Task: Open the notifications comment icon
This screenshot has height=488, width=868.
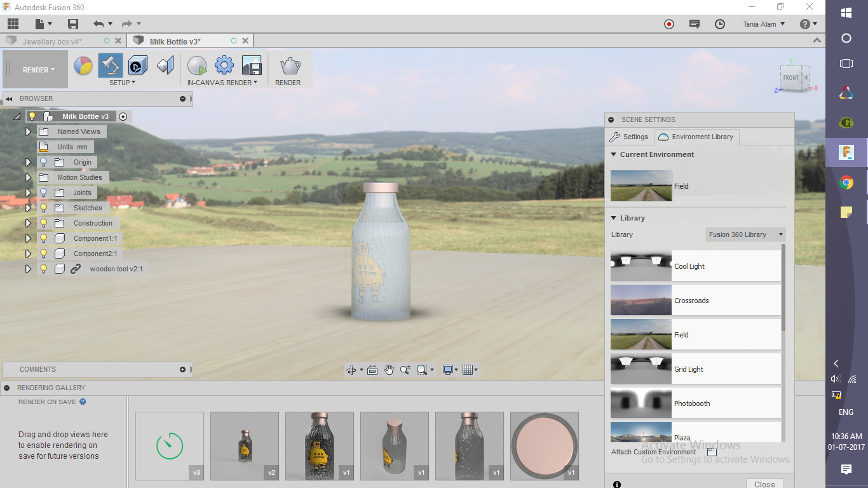Action: [x=695, y=24]
